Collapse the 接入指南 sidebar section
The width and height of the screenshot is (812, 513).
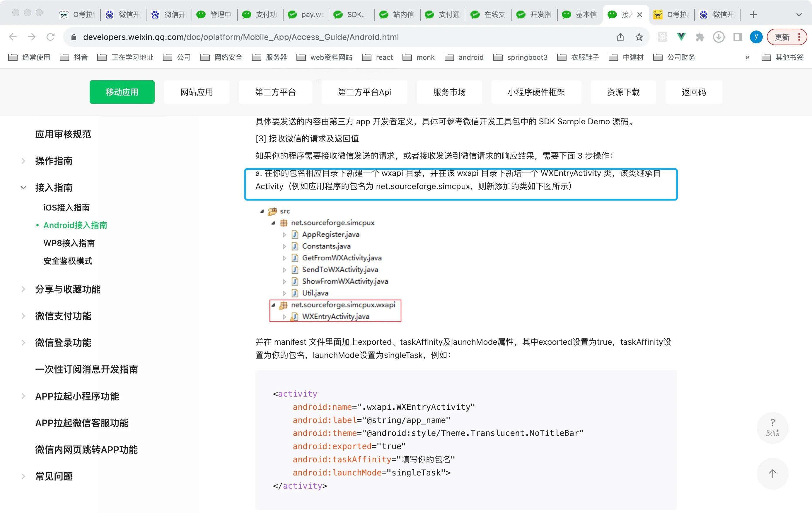pos(54,187)
